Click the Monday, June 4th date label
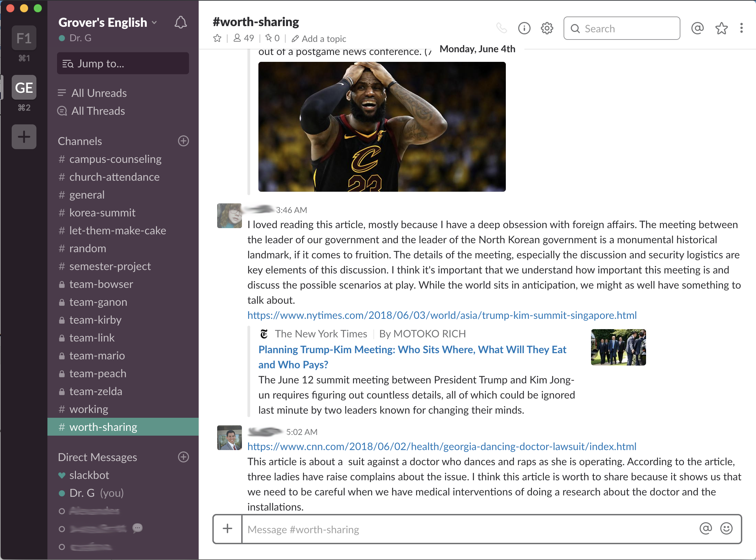The image size is (756, 560). tap(477, 49)
